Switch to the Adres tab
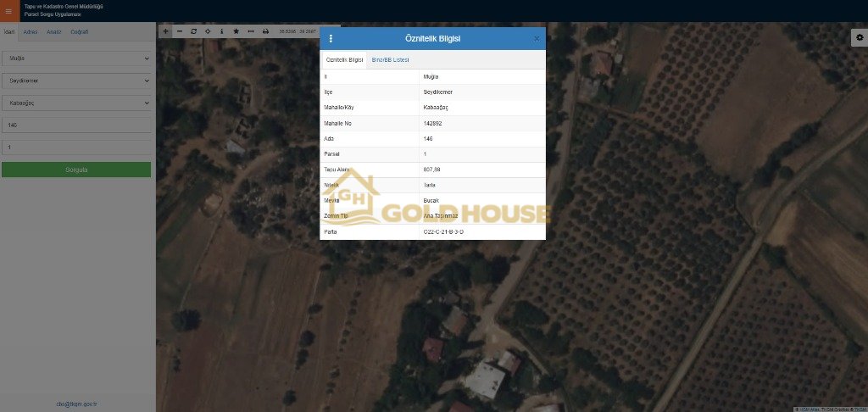The height and width of the screenshot is (412, 868). (x=30, y=31)
